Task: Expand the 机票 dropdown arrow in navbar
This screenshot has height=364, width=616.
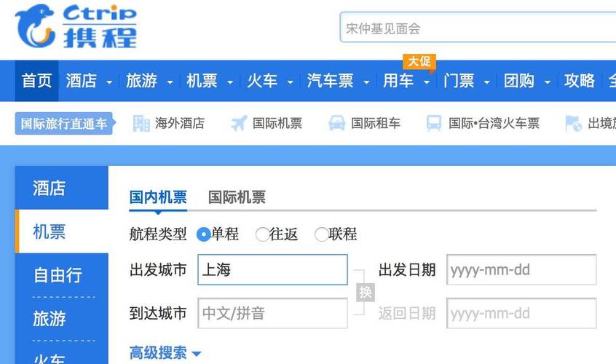Action: [x=230, y=82]
